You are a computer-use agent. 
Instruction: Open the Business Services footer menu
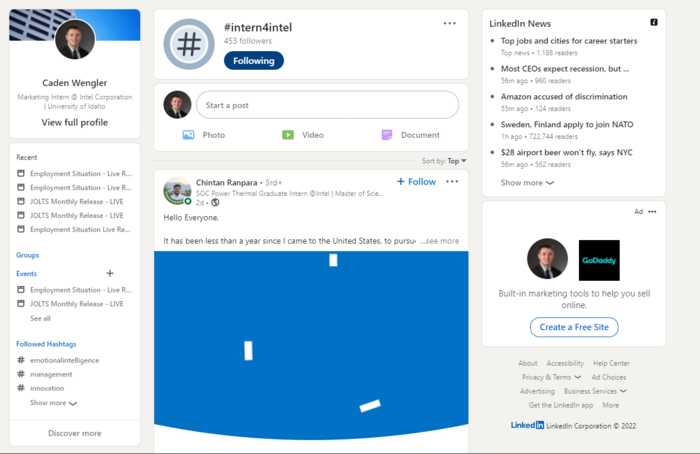pyautogui.click(x=595, y=391)
